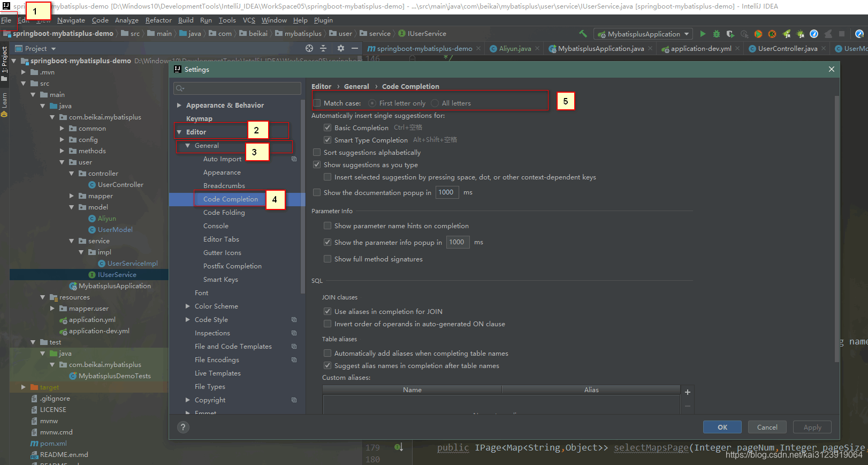
Task: Expand the Color Scheme settings node
Action: (188, 306)
